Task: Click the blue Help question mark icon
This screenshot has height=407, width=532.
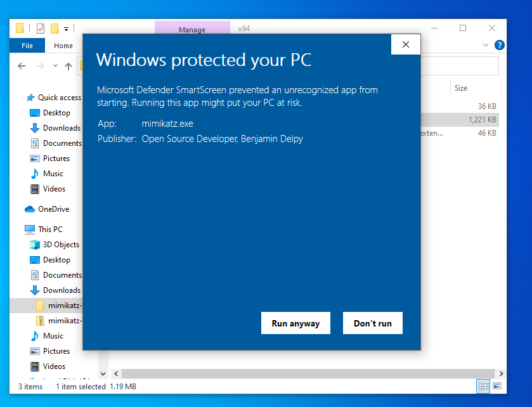Action: point(499,46)
